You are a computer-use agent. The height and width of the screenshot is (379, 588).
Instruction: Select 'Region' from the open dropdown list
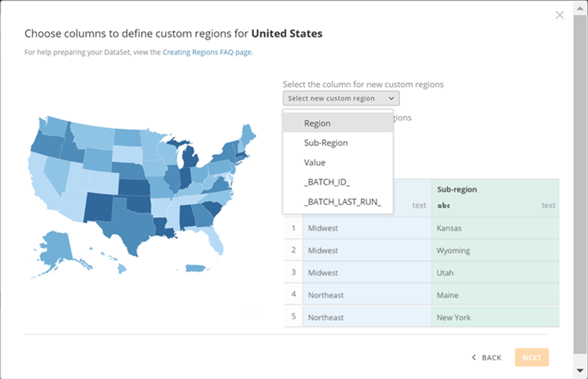pos(317,123)
